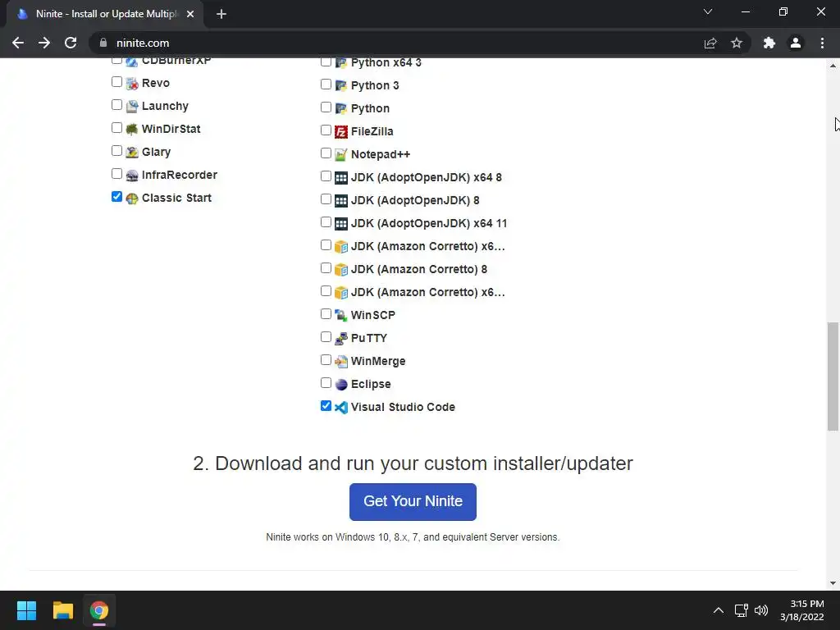Click the WinMerge label
The image size is (840, 630).
coord(378,362)
